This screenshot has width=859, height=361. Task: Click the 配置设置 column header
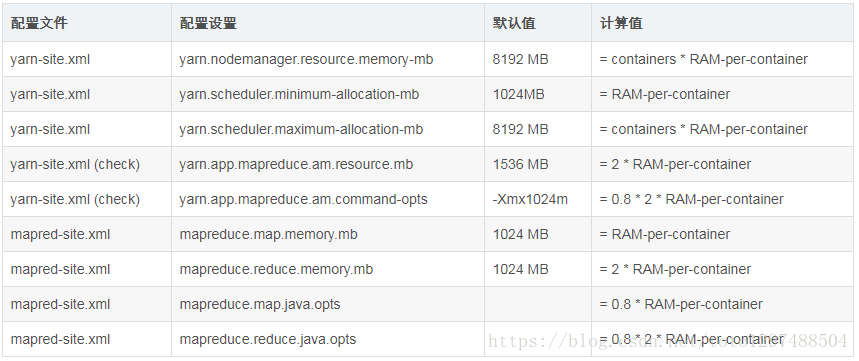click(x=208, y=24)
